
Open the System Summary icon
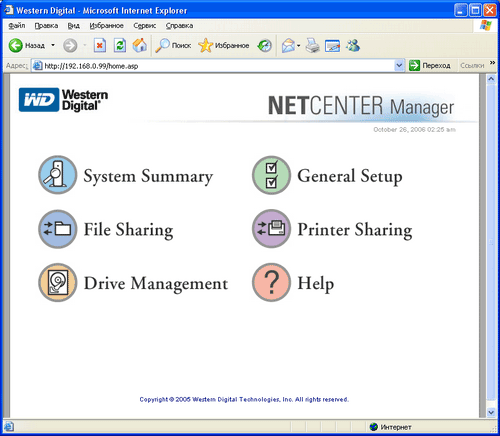[x=58, y=175]
